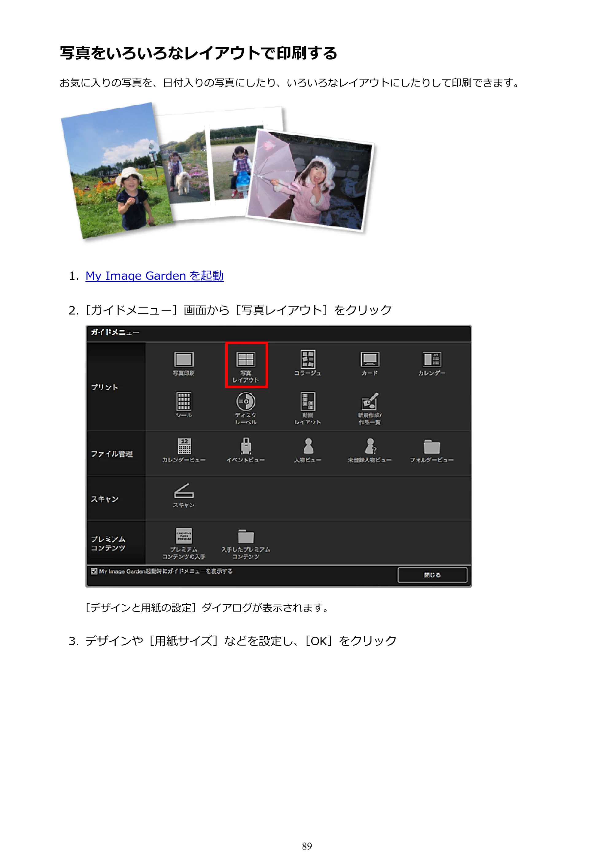Click the page number 89
Screen dimensions: 614x868
pos(307,846)
